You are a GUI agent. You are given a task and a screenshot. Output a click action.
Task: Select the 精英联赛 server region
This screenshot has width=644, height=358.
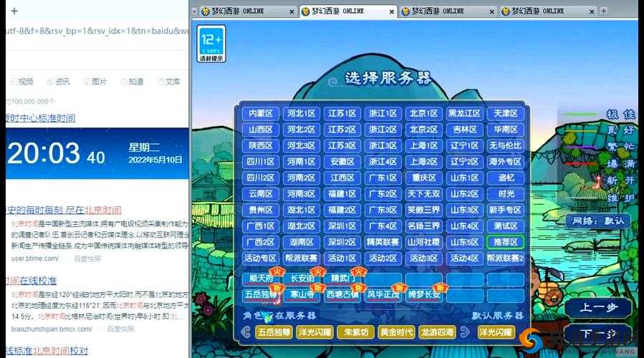pos(383,242)
